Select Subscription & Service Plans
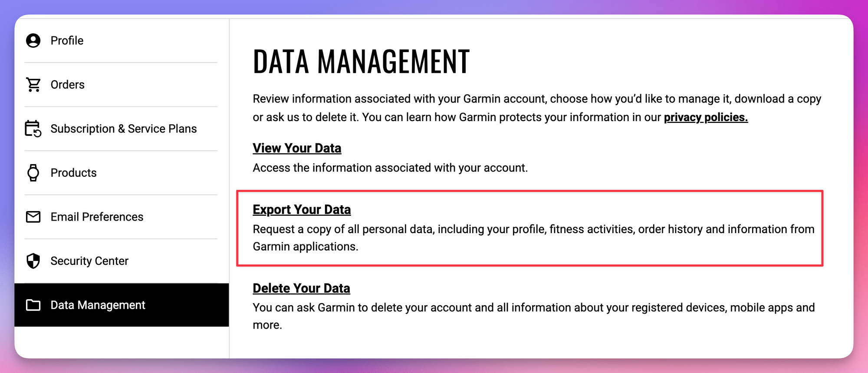 click(123, 129)
